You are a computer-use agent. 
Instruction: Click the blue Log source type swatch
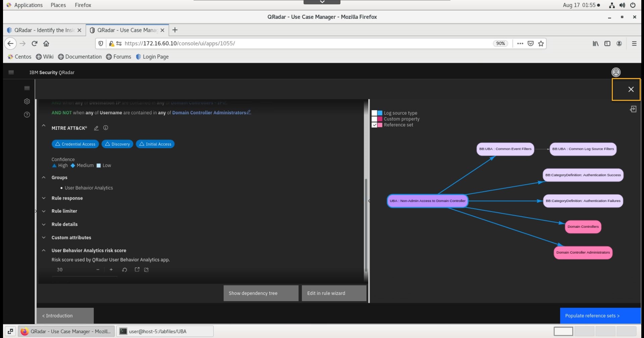380,113
